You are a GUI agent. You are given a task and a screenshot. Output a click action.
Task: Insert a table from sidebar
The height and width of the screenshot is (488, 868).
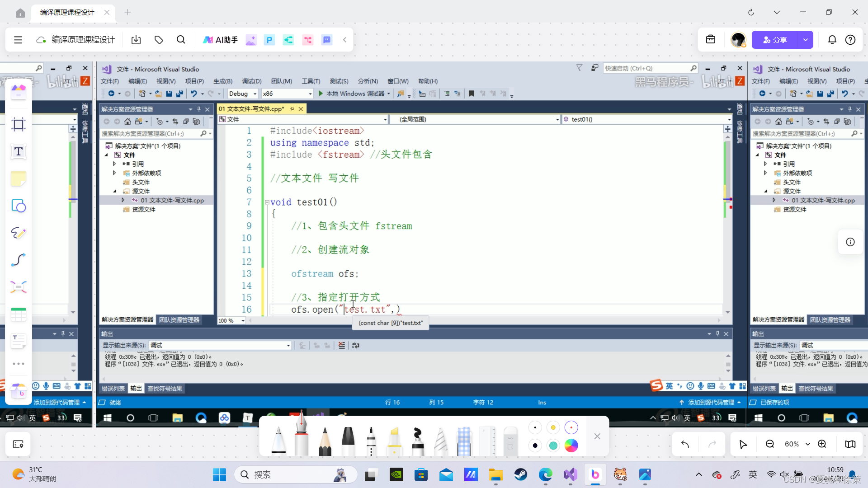click(19, 314)
